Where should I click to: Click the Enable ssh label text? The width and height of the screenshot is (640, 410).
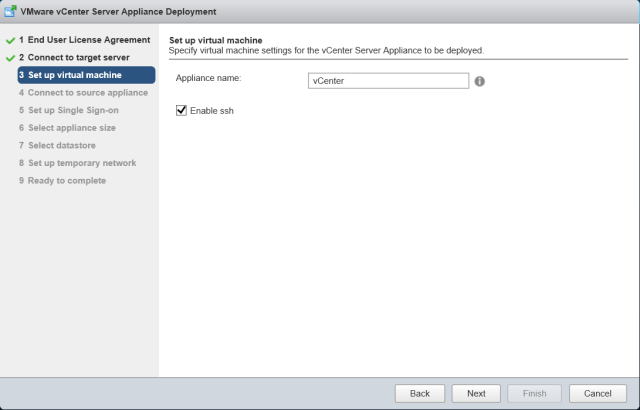[211, 111]
